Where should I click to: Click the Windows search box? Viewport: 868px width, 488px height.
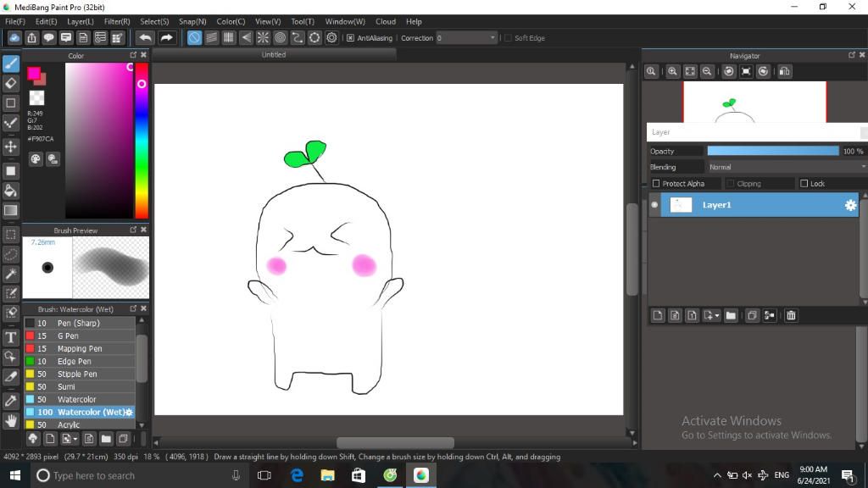(138, 475)
